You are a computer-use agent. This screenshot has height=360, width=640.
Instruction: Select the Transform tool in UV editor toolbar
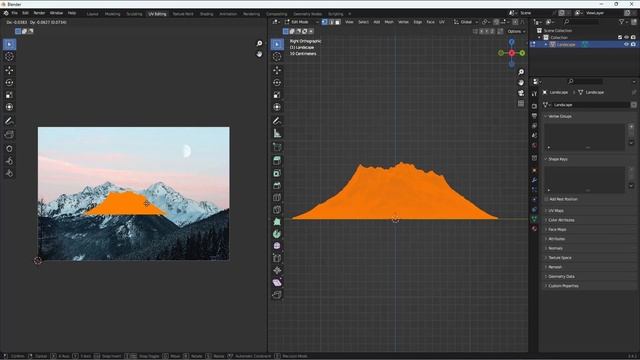pyautogui.click(x=9, y=107)
